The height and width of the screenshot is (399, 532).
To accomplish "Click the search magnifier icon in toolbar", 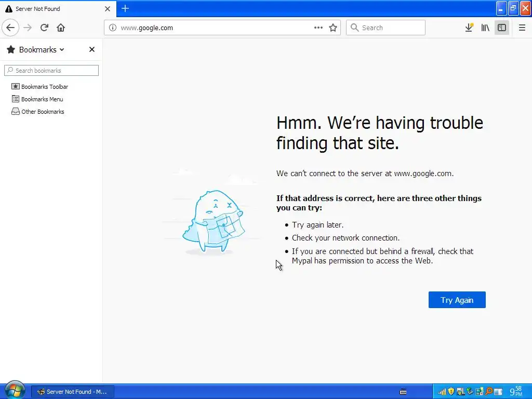I will pyautogui.click(x=354, y=28).
